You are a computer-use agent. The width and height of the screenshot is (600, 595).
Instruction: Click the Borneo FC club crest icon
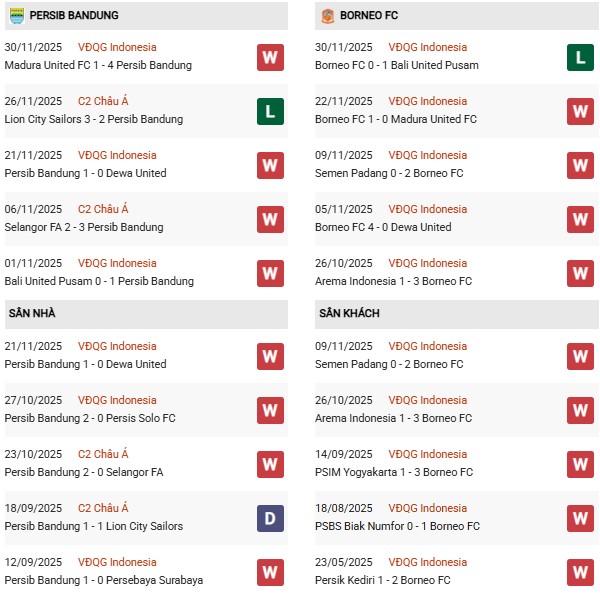pyautogui.click(x=327, y=15)
